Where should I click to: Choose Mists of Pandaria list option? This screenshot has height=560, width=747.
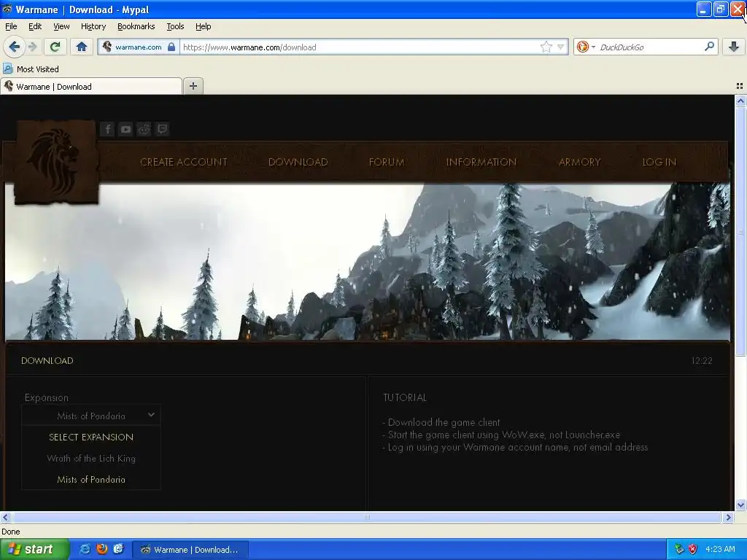(91, 480)
